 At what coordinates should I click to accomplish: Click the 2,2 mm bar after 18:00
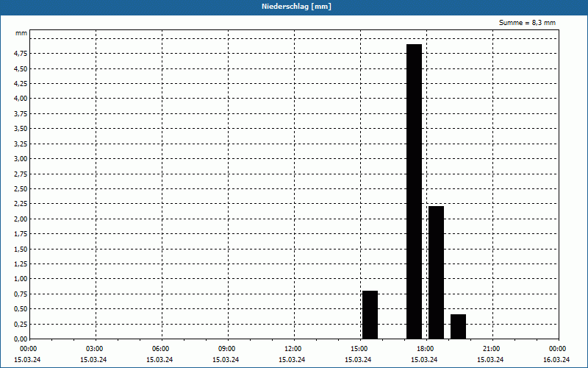(436, 272)
